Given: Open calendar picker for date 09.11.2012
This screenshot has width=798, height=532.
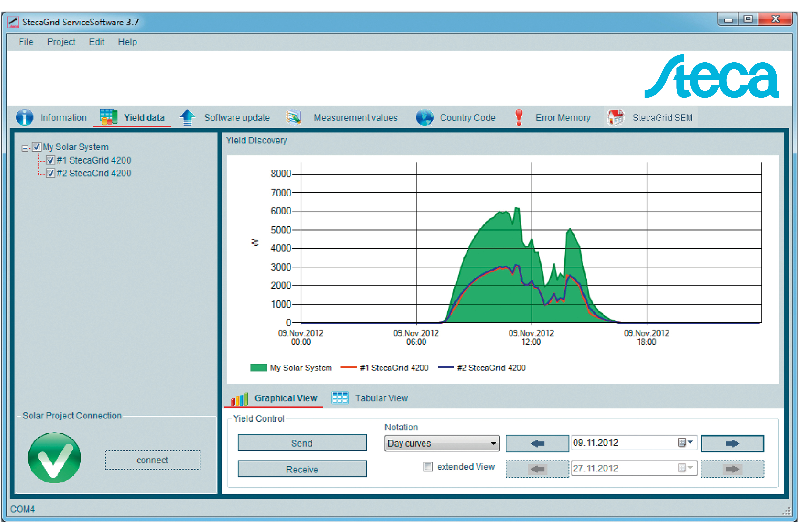Looking at the screenshot, I should coord(686,442).
